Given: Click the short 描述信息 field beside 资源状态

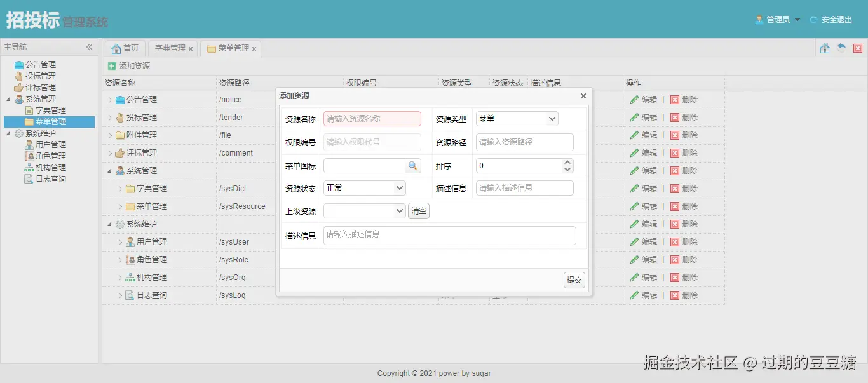Looking at the screenshot, I should (x=525, y=188).
